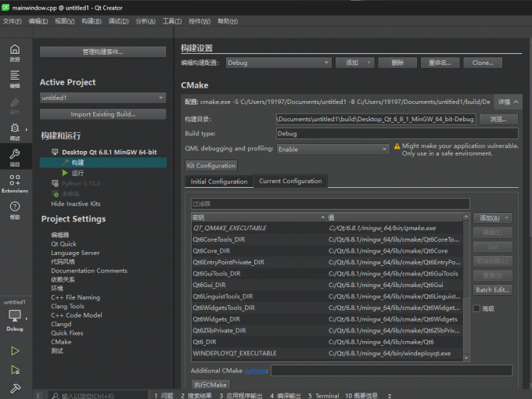Open the Welcome (欢迎) mode
Image resolution: width=532 pixels, height=399 pixels.
pos(15,52)
